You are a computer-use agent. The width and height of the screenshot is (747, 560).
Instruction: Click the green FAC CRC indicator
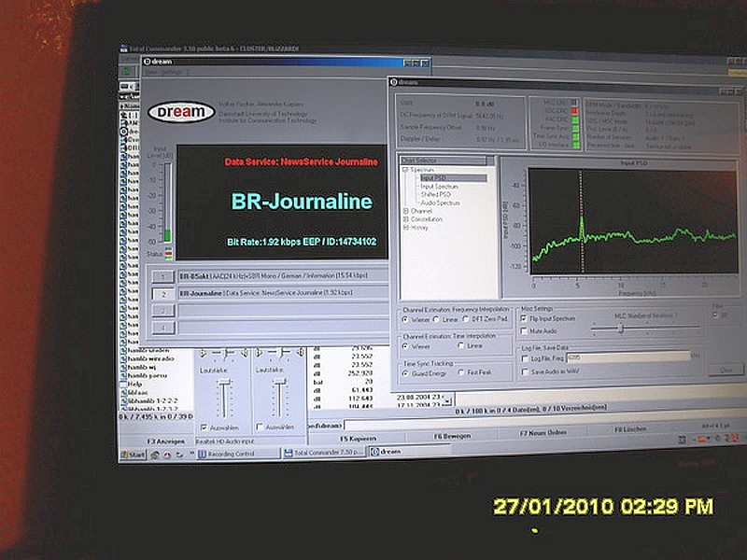(x=575, y=119)
